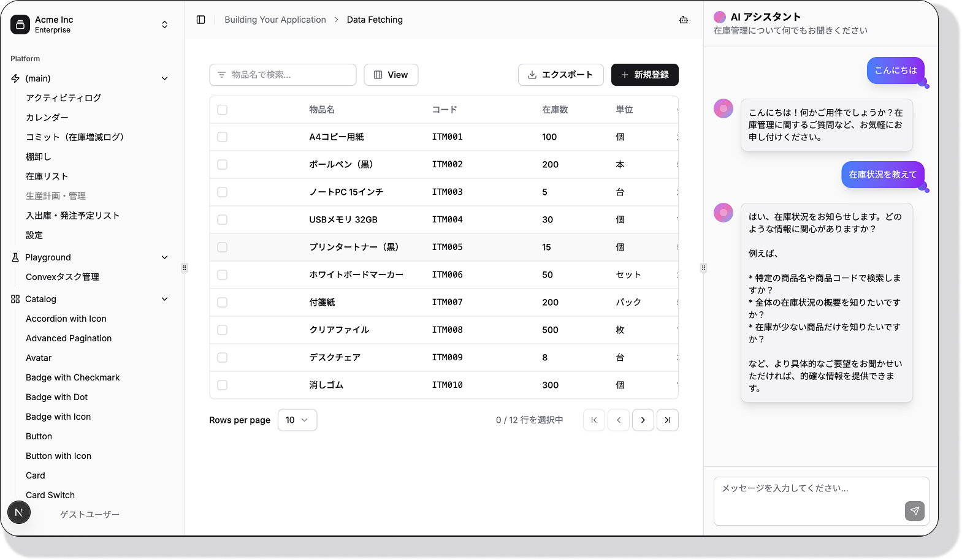Sort by 物品名 column header
962x560 pixels.
pyautogui.click(x=322, y=110)
